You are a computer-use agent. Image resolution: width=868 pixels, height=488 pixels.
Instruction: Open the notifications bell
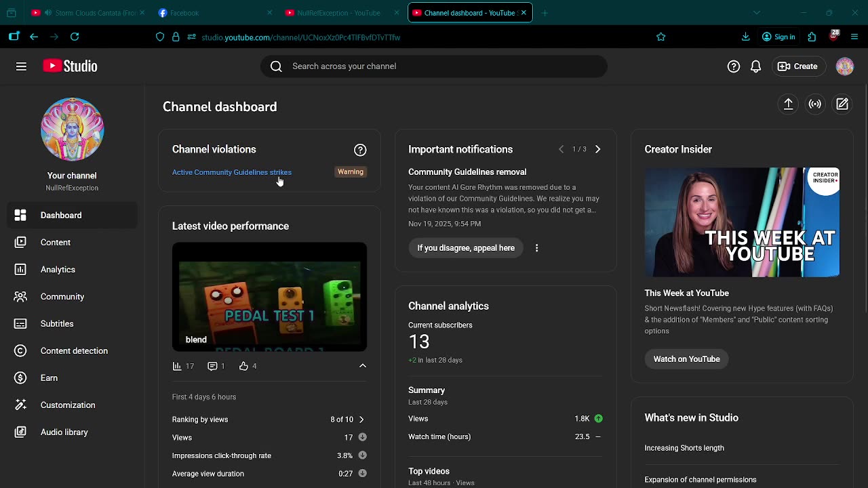coord(755,66)
